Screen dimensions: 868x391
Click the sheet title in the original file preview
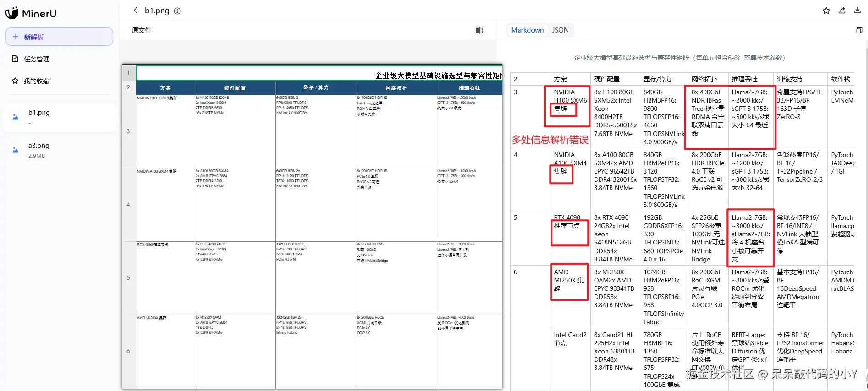(x=439, y=76)
